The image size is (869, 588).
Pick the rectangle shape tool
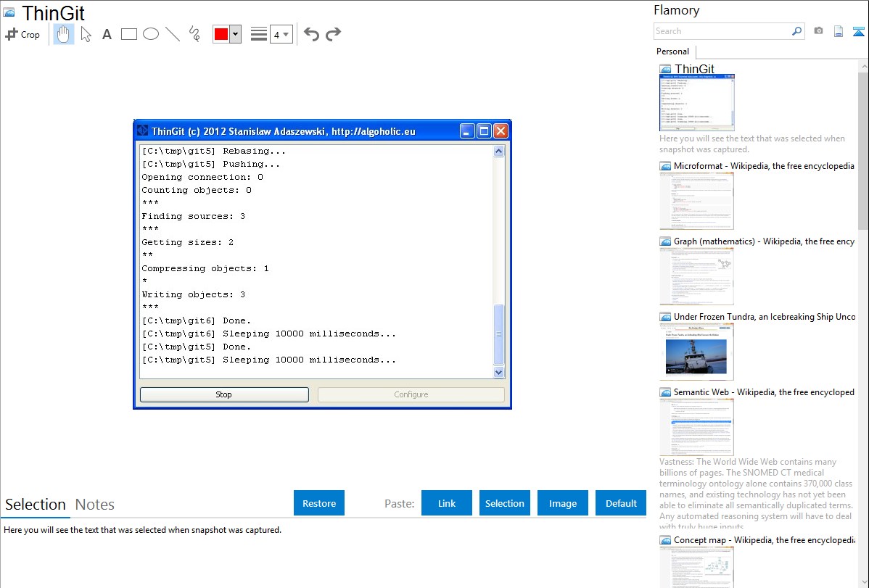(129, 34)
